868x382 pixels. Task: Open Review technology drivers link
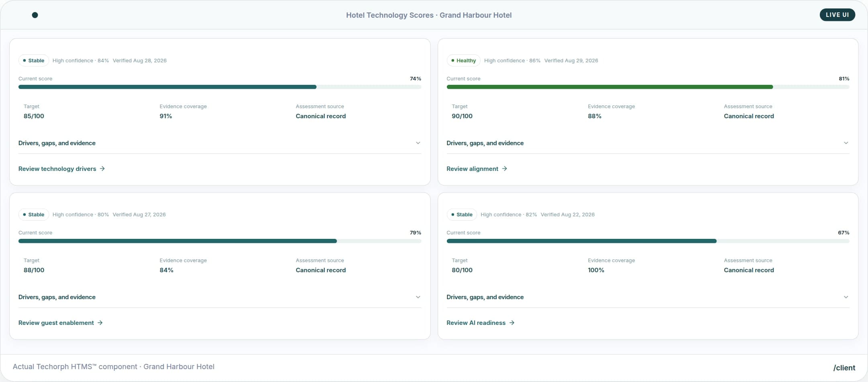click(61, 169)
